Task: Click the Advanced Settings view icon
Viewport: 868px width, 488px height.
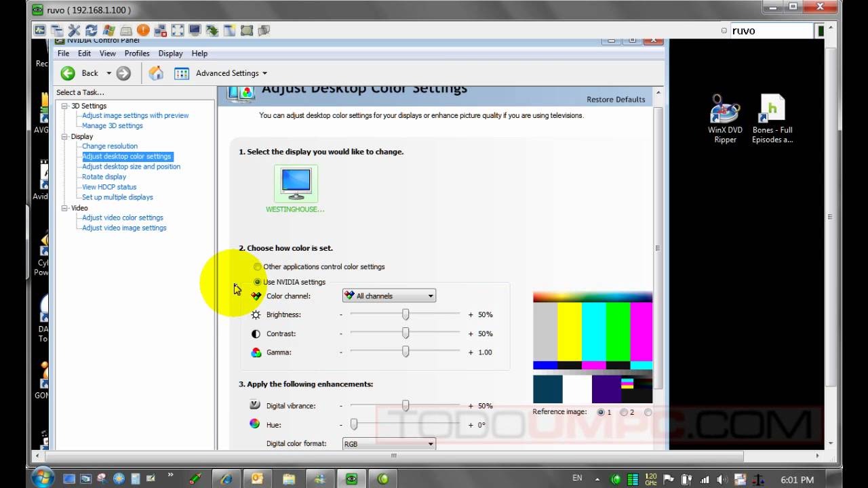Action: (x=182, y=73)
